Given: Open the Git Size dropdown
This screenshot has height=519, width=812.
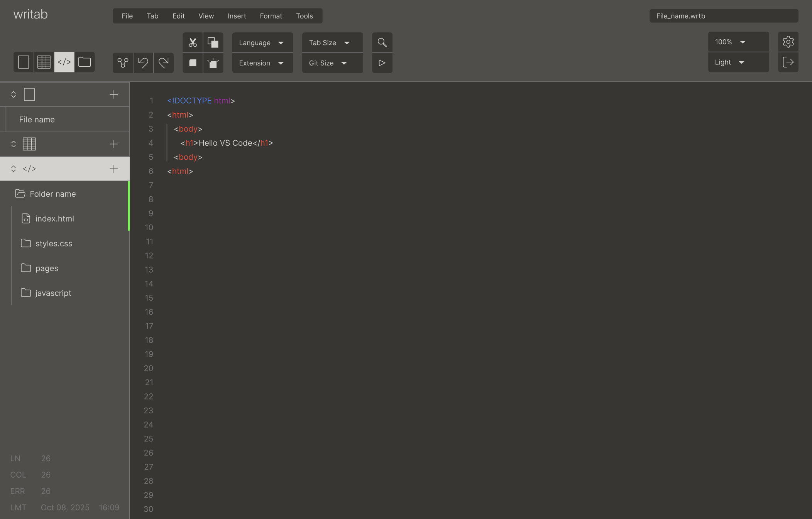Looking at the screenshot, I should click(x=332, y=63).
